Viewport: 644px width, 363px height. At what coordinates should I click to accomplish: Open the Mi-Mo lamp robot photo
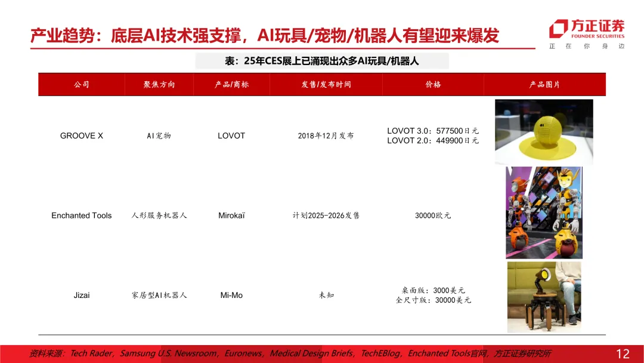click(544, 297)
